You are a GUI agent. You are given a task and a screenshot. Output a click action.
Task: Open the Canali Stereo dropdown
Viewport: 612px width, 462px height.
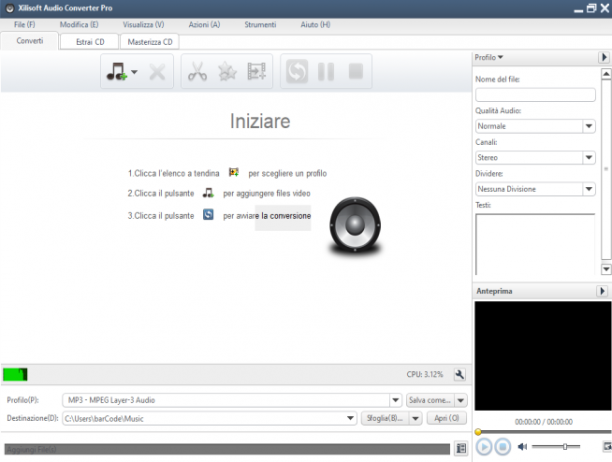pyautogui.click(x=589, y=158)
